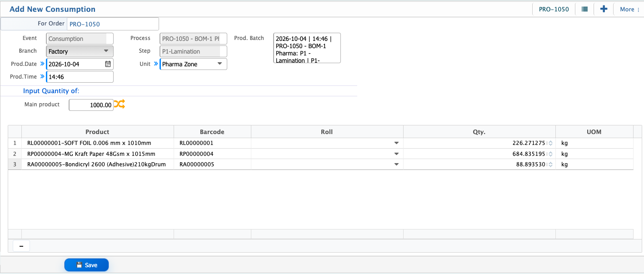Viewport: 644px width, 274px height.
Task: Click the UOM column header
Action: pos(594,132)
